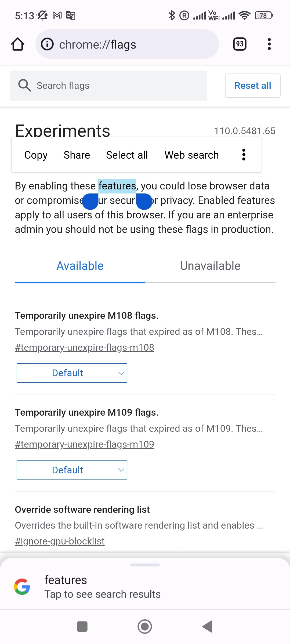Select the Available tab

point(80,266)
